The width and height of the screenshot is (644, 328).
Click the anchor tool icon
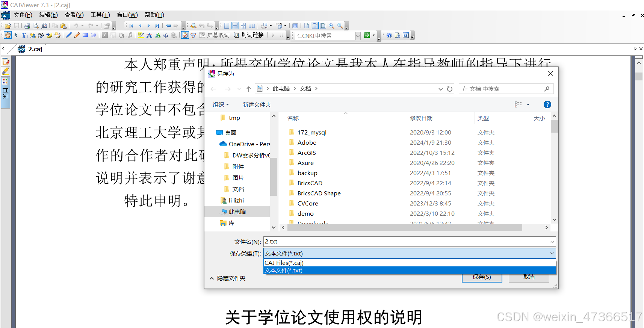[x=166, y=35]
